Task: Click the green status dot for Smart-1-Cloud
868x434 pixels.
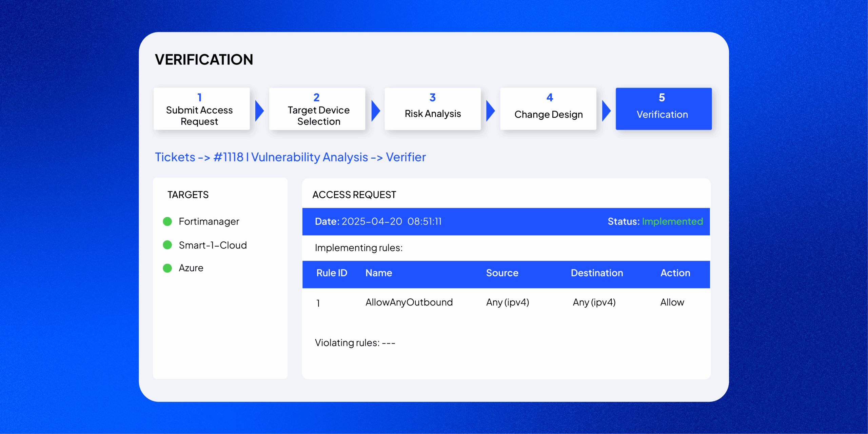Action: (167, 245)
